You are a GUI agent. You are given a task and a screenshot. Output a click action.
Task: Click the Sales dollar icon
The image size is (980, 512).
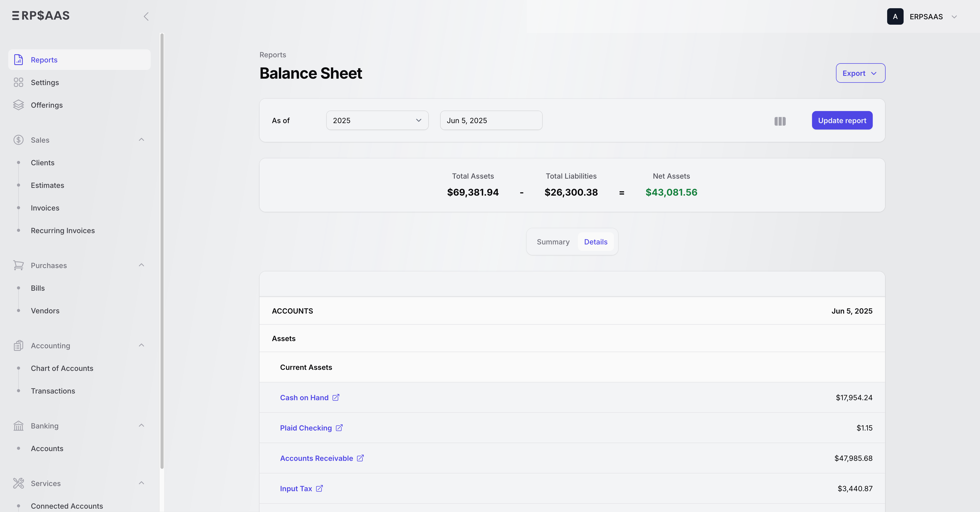pos(18,140)
